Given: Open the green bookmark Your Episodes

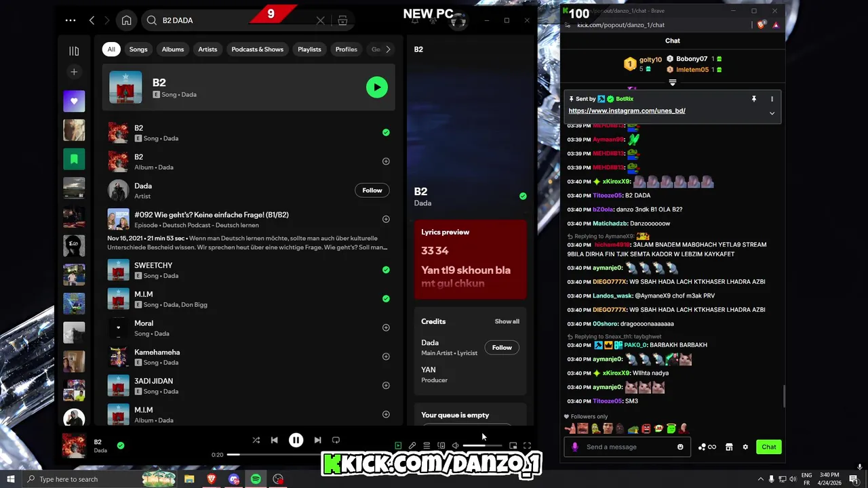Looking at the screenshot, I should (74, 159).
